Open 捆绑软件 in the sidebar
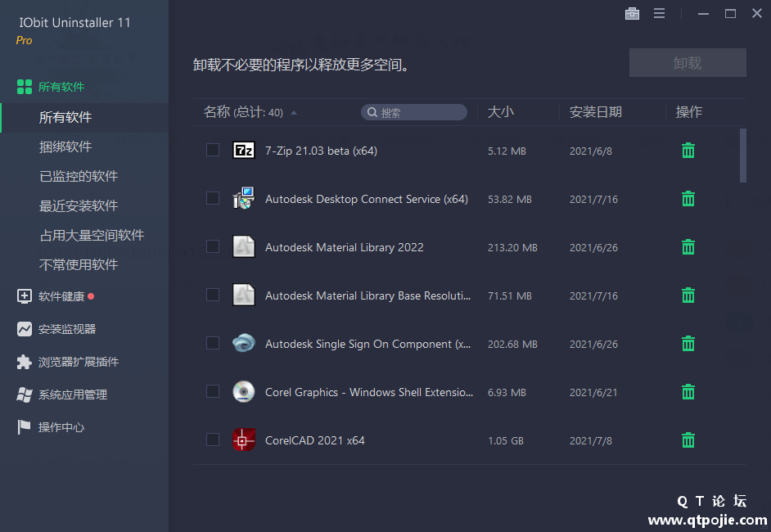Screen dimensions: 771x532 (65, 147)
